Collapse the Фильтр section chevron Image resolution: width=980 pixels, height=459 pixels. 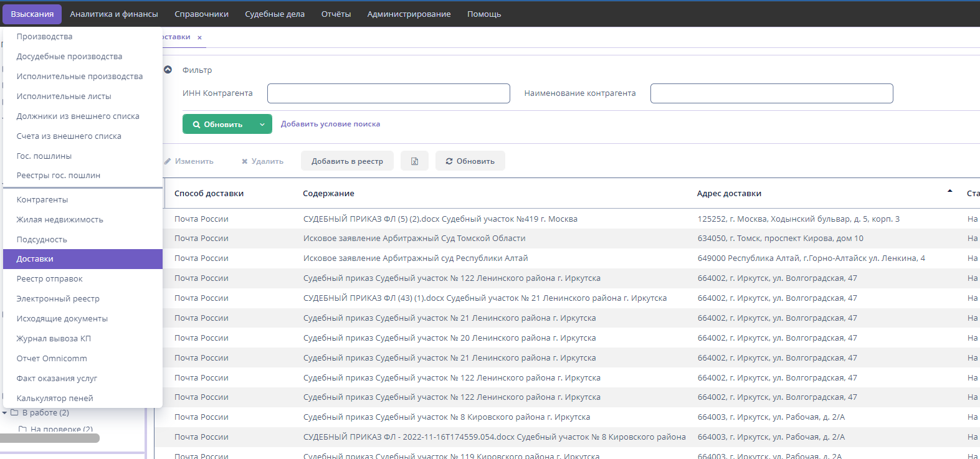[168, 70]
